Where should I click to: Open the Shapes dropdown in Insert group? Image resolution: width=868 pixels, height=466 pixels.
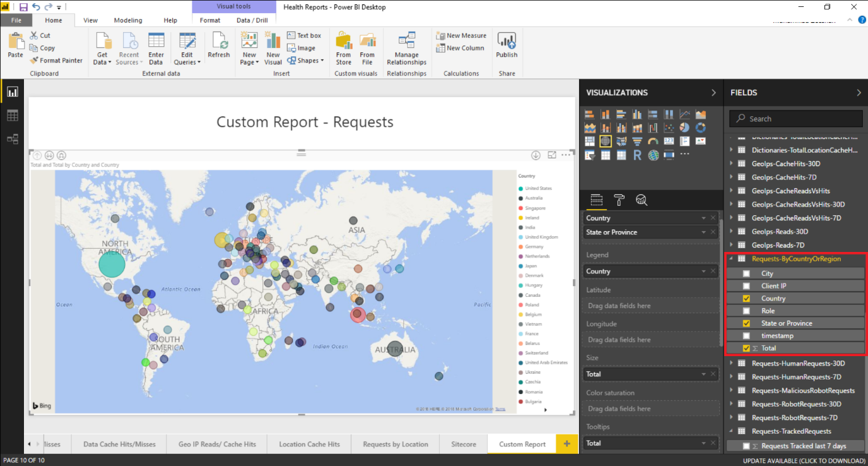305,61
